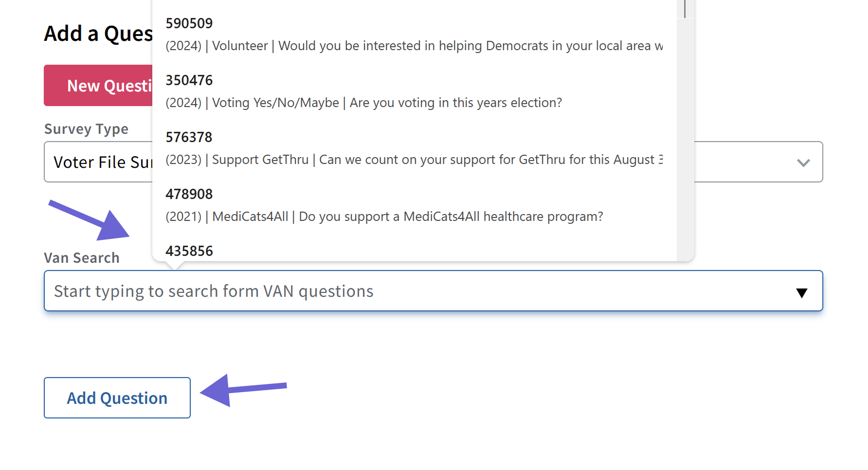Click the Van Search label
This screenshot has width=868, height=470.
(81, 257)
